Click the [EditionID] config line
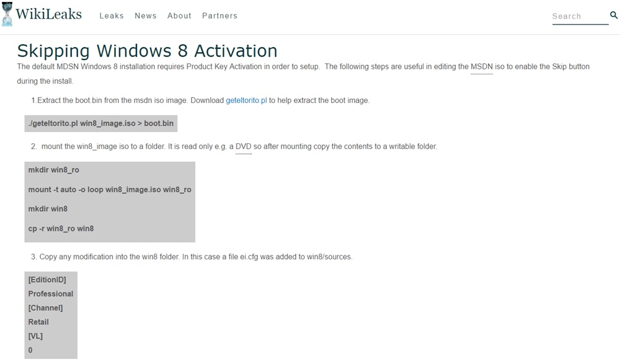 pos(47,280)
